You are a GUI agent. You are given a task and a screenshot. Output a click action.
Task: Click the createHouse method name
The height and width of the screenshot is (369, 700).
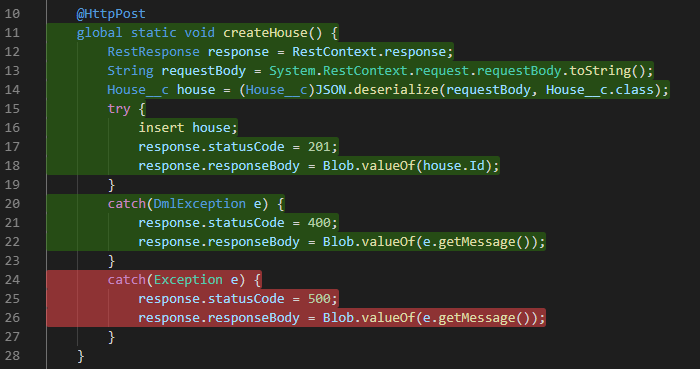265,33
